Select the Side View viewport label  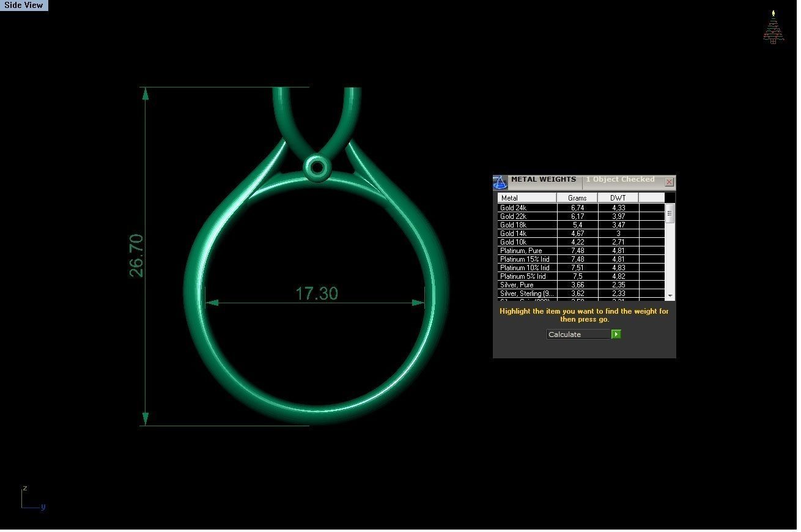pyautogui.click(x=24, y=5)
